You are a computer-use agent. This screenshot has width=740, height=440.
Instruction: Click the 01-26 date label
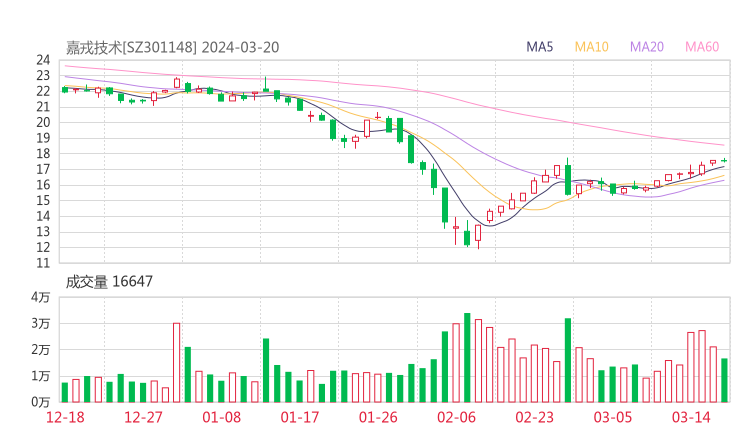(x=378, y=417)
